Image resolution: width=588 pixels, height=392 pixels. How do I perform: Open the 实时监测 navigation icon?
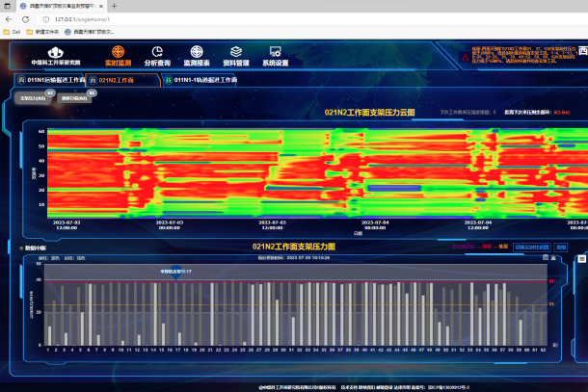coord(118,52)
